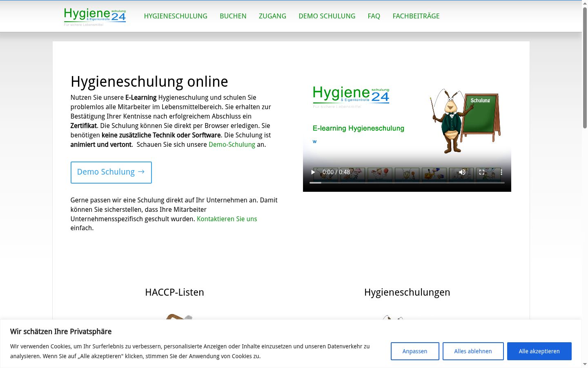Viewport: 588px width, 368px height.
Task: Click the video progress bar
Action: tap(407, 183)
